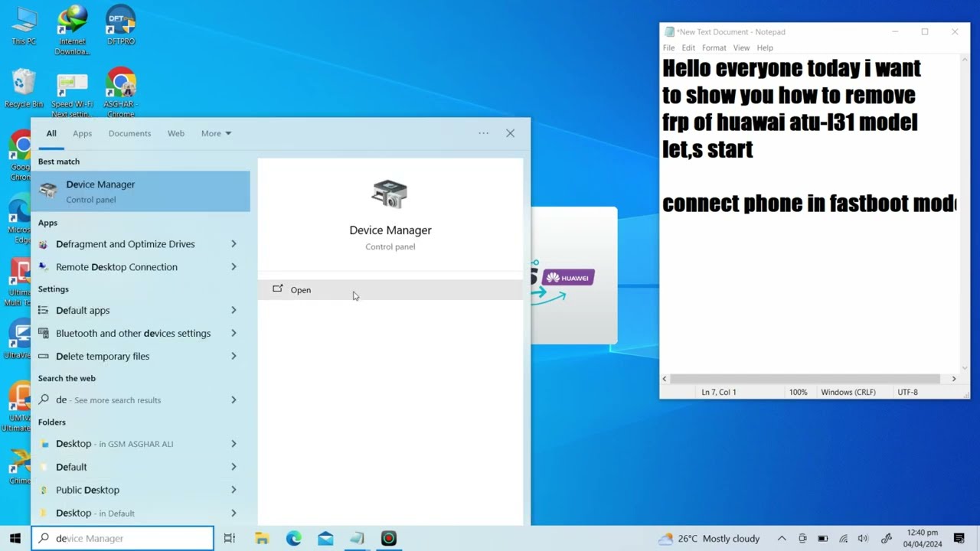Expand Remote Desktop Connection result arrow
The width and height of the screenshot is (980, 551).
pyautogui.click(x=234, y=267)
